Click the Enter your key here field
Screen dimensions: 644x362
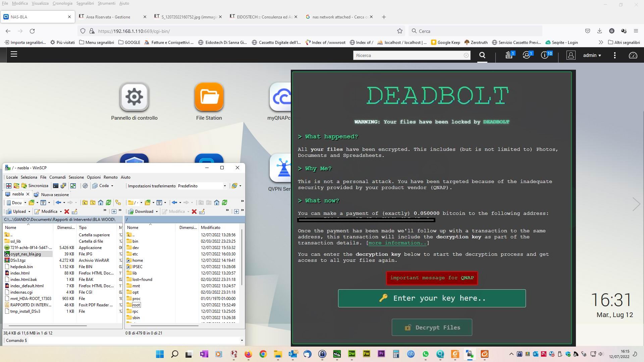tap(432, 298)
